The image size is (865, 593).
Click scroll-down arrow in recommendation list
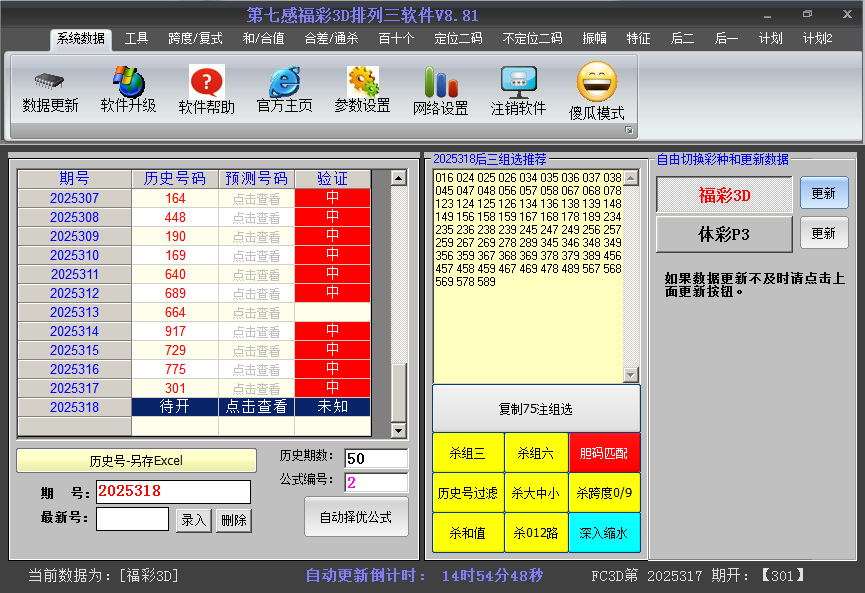pyautogui.click(x=630, y=375)
